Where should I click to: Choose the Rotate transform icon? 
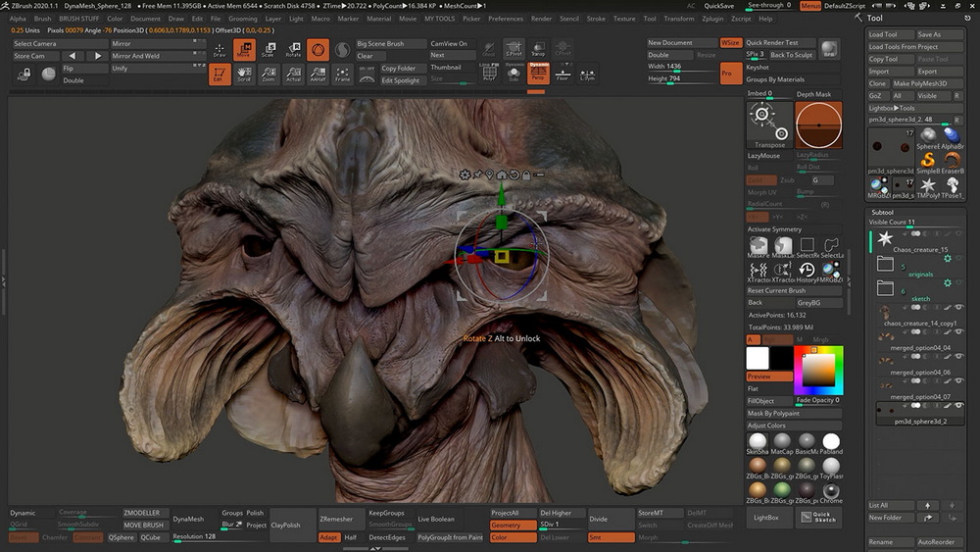point(293,49)
